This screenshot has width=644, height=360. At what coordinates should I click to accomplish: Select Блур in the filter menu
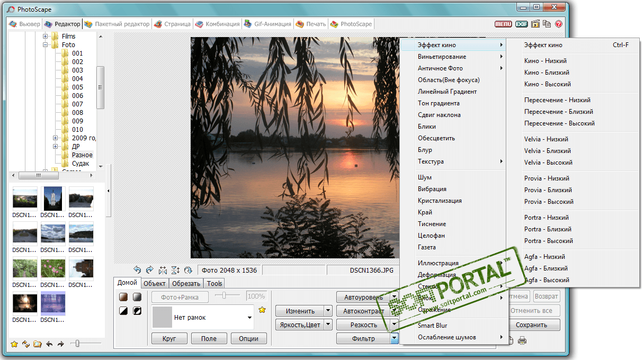454,150
